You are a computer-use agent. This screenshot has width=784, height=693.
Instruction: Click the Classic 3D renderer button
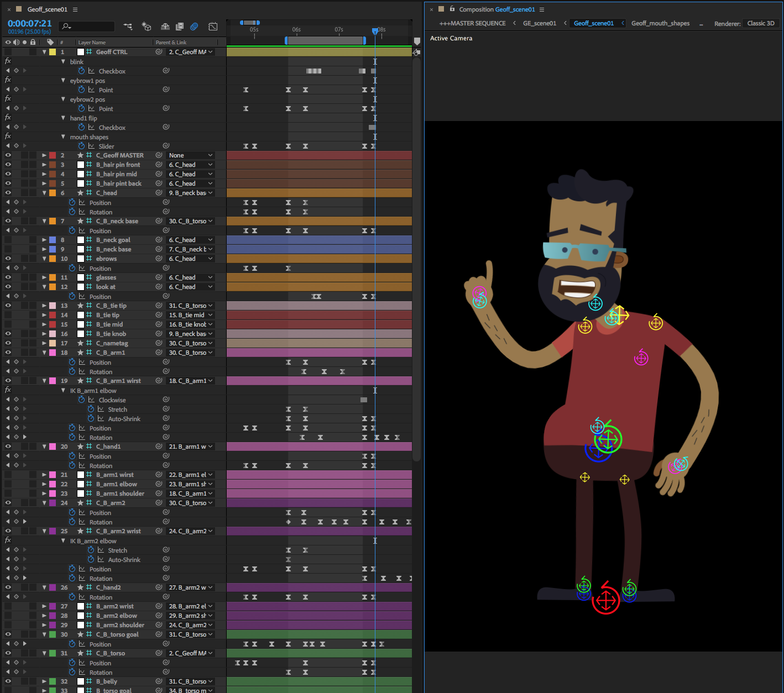click(x=760, y=23)
